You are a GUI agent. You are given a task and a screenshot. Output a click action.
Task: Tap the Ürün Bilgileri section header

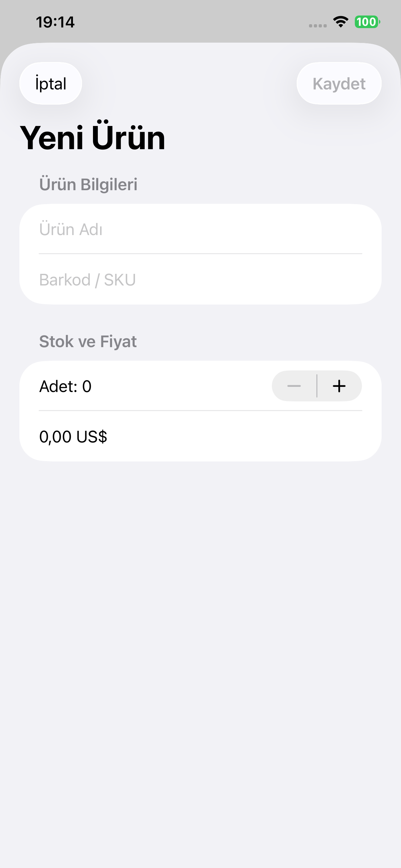(x=88, y=184)
